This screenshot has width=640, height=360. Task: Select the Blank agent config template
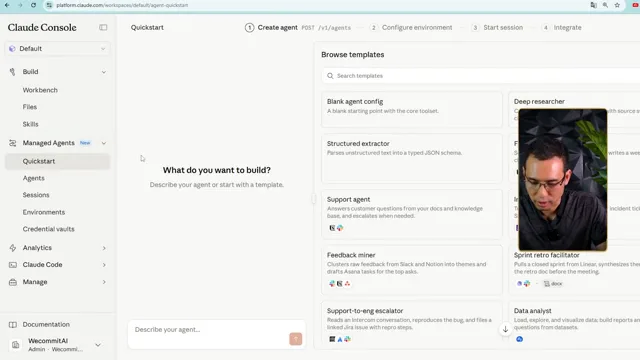tap(412, 109)
